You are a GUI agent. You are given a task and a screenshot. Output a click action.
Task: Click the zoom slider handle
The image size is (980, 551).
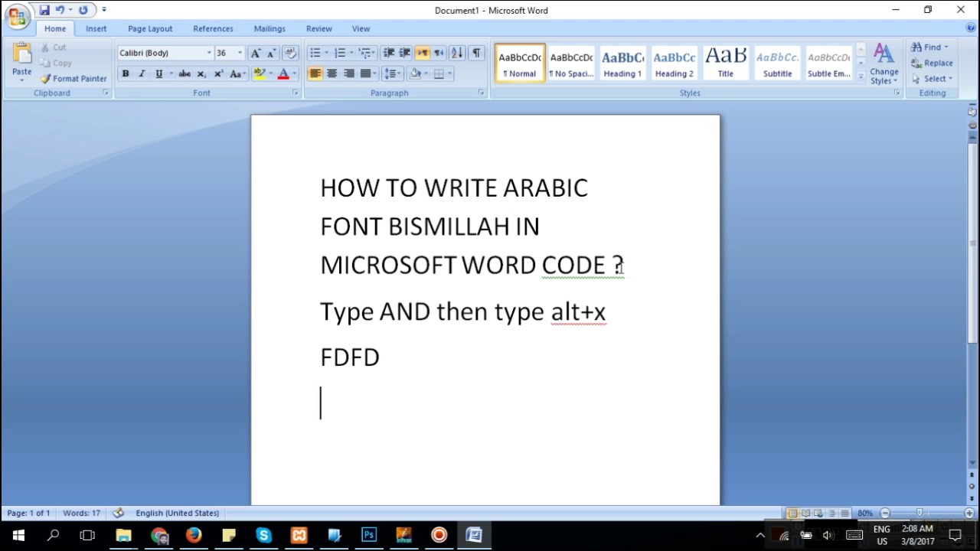(920, 513)
